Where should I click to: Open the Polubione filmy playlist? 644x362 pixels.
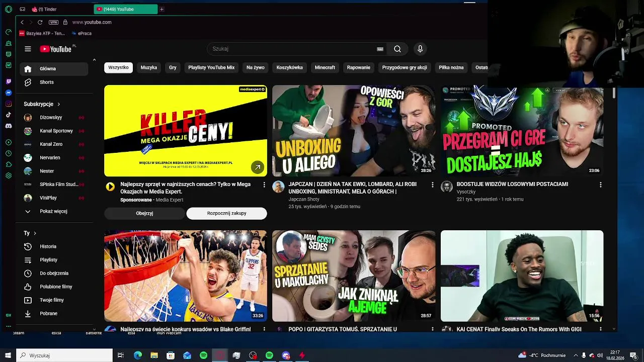54,287
